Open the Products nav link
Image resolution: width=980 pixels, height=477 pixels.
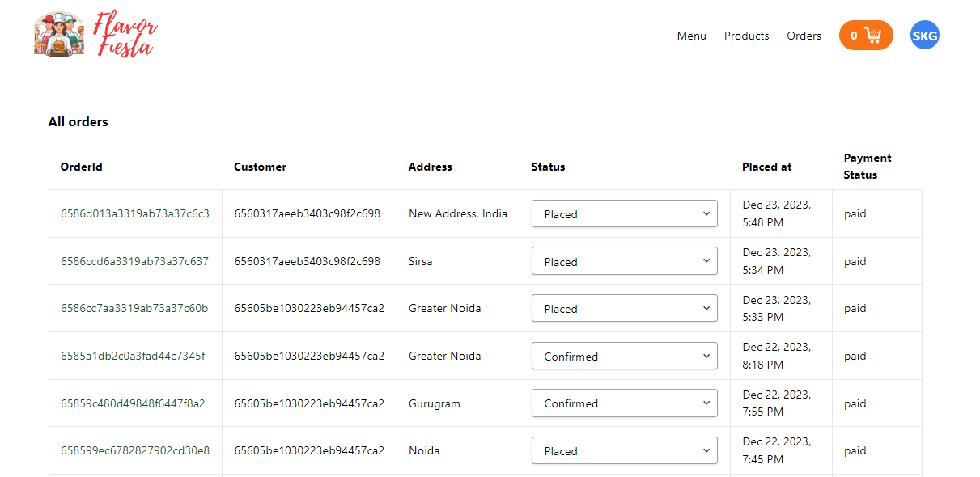point(746,36)
